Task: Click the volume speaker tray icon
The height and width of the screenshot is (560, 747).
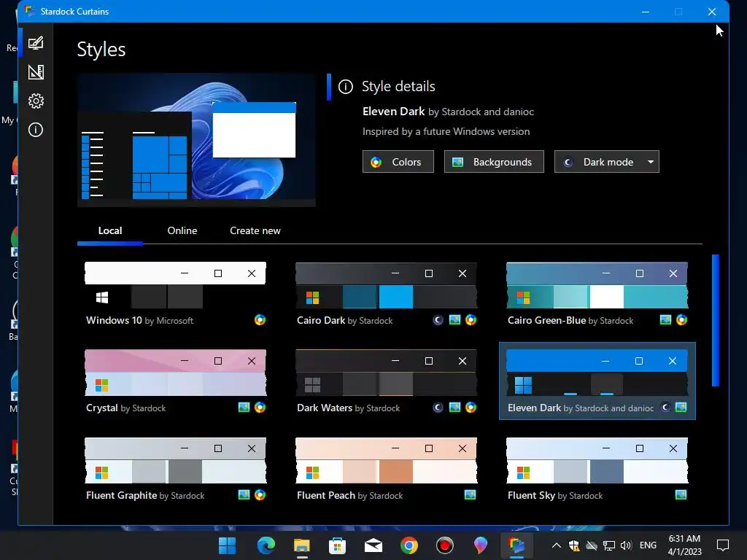Action: coord(626,545)
